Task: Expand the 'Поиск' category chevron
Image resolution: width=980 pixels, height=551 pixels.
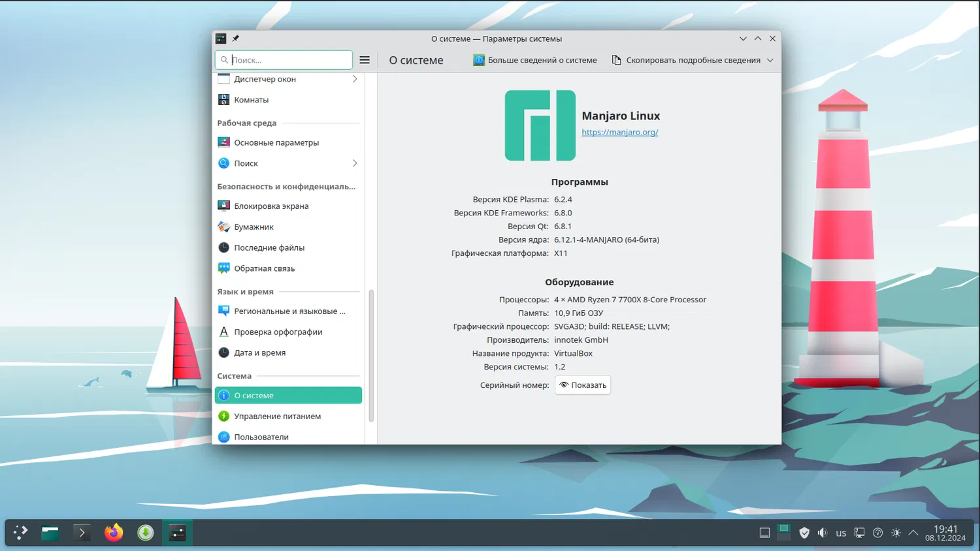Action: 355,163
